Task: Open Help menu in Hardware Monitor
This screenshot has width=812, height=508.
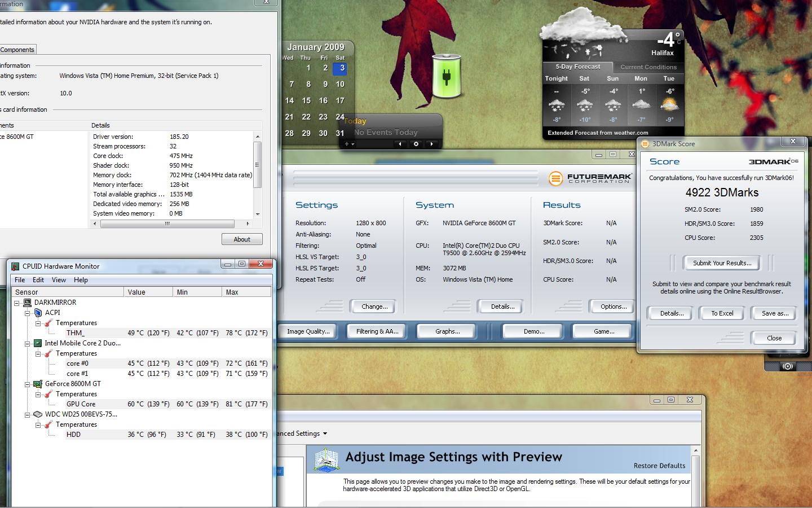Action: tap(81, 280)
